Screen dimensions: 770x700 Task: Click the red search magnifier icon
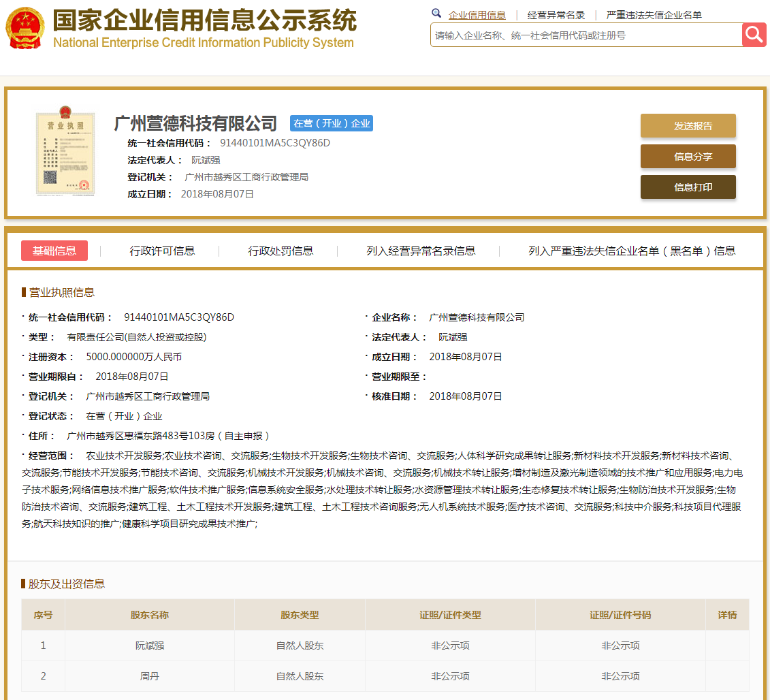tap(754, 35)
